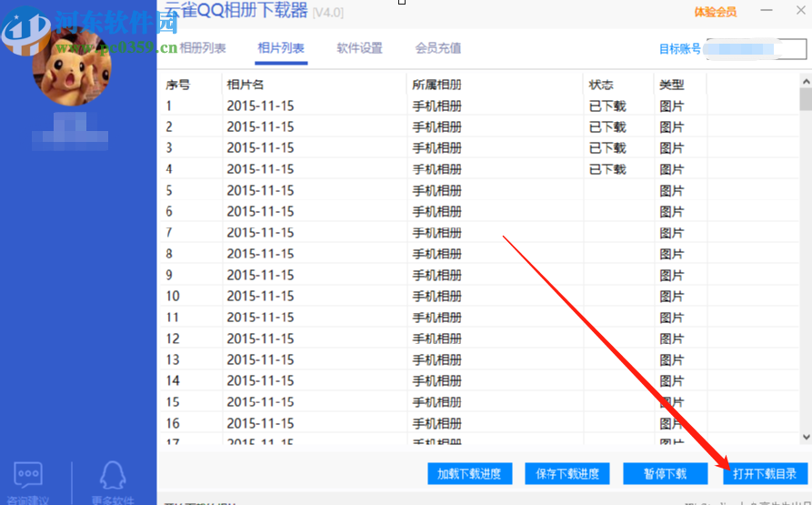Viewport: 812px width, 505px height.
Task: Switch to the 相片列表 tab
Action: [x=281, y=48]
